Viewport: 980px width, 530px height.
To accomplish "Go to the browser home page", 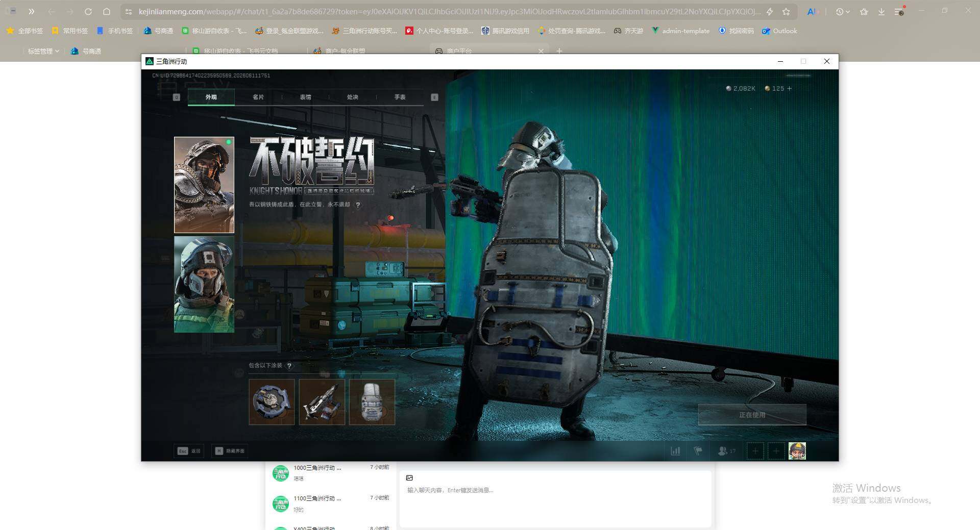I will tap(107, 11).
